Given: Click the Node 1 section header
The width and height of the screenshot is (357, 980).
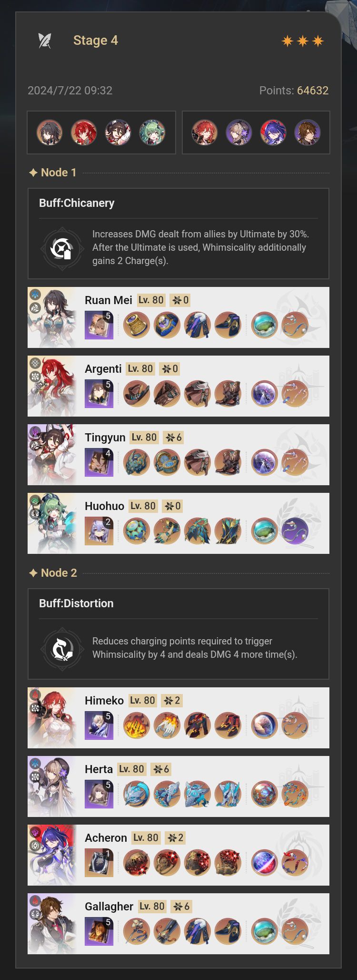Looking at the screenshot, I should [x=53, y=173].
